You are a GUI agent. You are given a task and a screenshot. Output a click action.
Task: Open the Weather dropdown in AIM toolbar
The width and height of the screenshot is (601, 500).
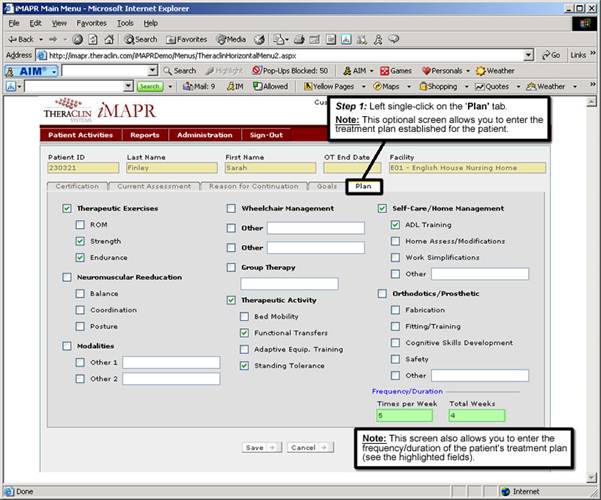[495, 71]
